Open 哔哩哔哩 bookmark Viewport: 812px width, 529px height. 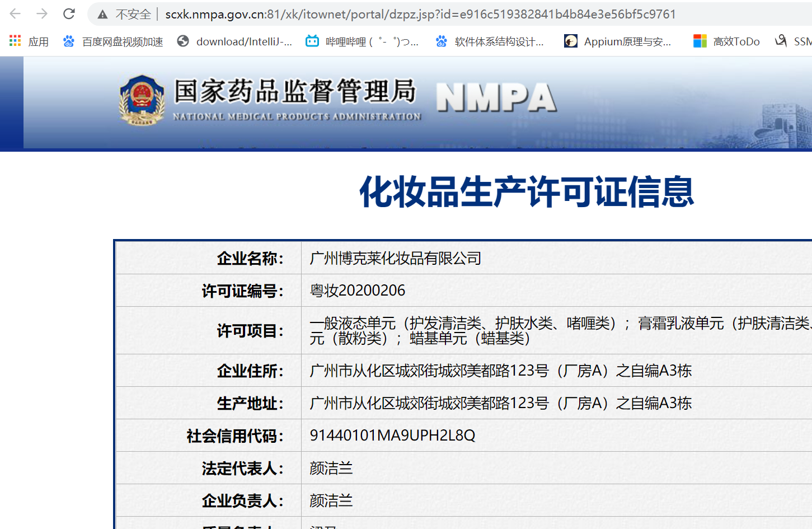pyautogui.click(x=362, y=41)
